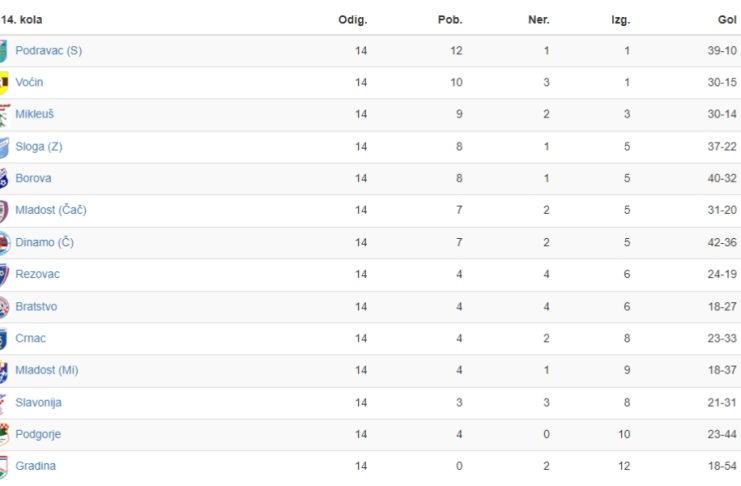This screenshot has width=741, height=486.
Task: Click the Mikleuš club crest icon
Action: [x=4, y=114]
